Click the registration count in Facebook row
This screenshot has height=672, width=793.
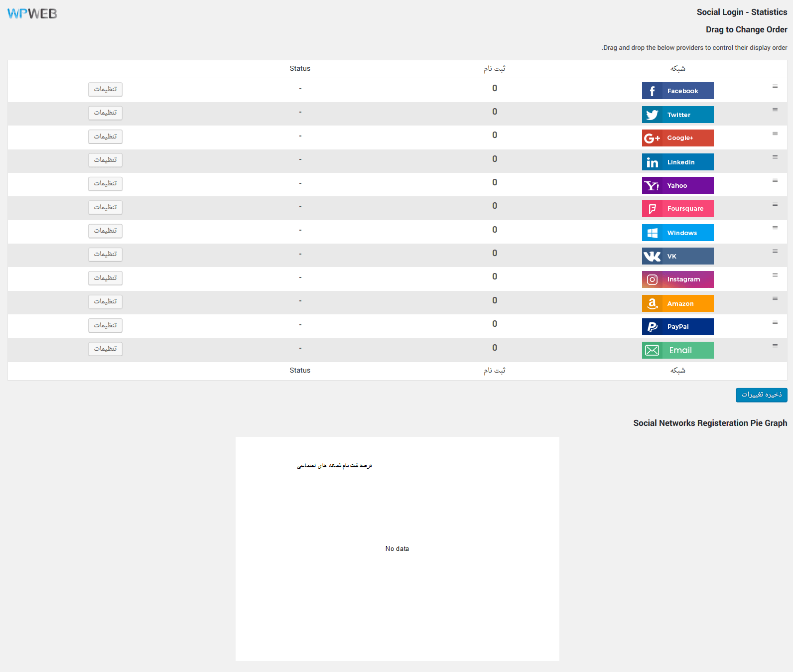(x=495, y=88)
